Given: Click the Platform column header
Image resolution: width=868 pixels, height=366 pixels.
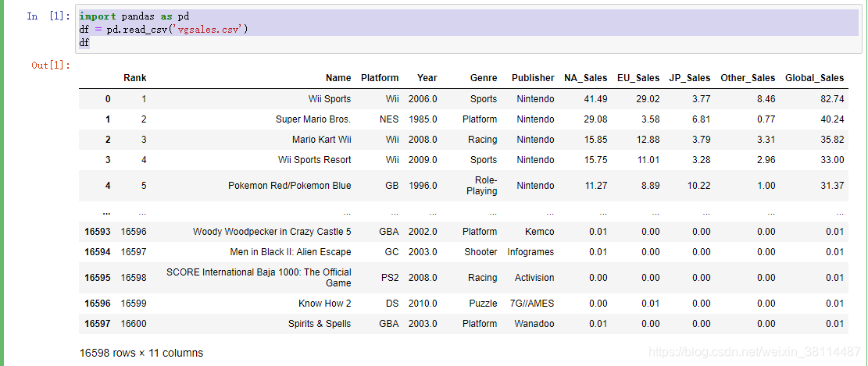Looking at the screenshot, I should click(380, 78).
